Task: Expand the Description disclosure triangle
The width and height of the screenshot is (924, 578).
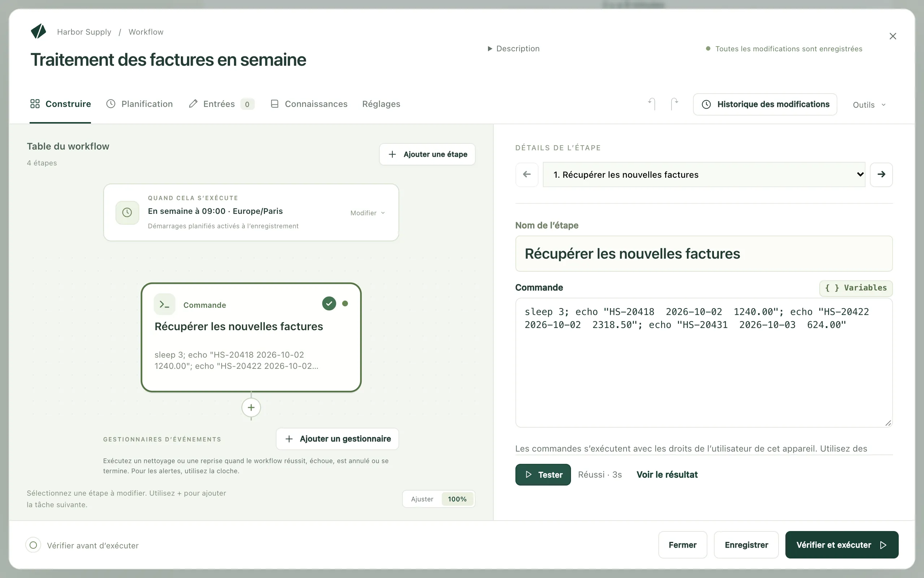Action: [489, 48]
